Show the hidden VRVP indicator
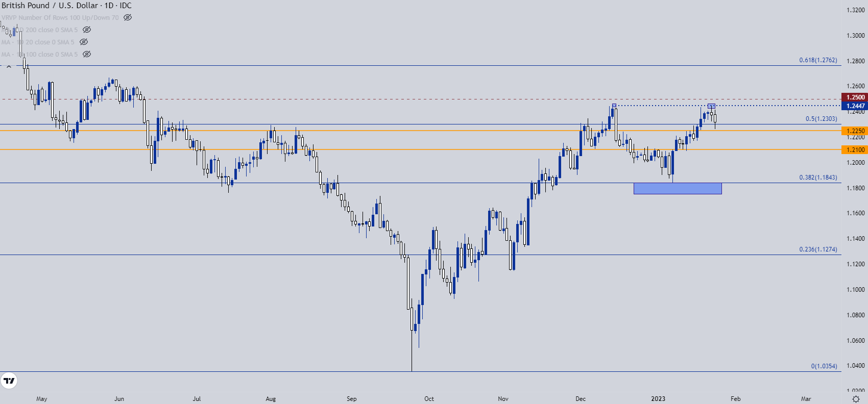 pyautogui.click(x=128, y=17)
